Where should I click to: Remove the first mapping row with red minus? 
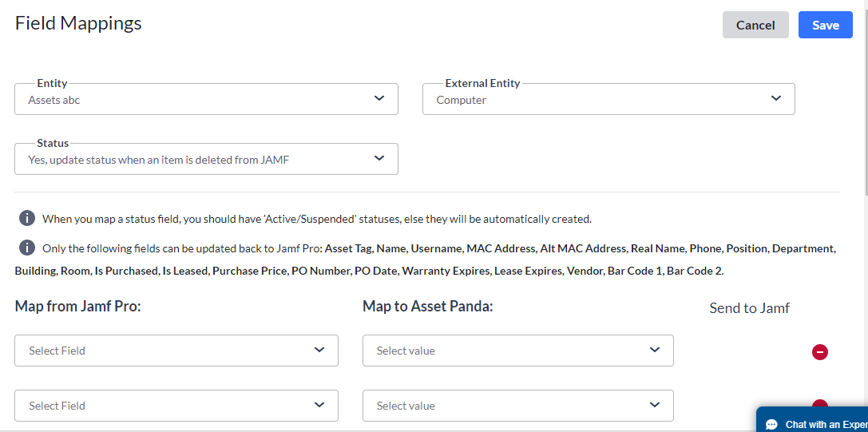[x=819, y=351]
